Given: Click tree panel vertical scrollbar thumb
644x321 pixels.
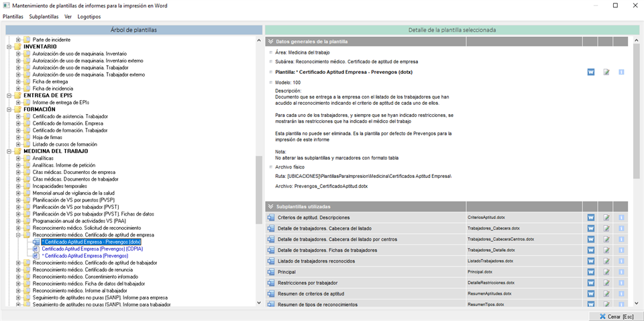Looking at the screenshot, I should [x=258, y=190].
